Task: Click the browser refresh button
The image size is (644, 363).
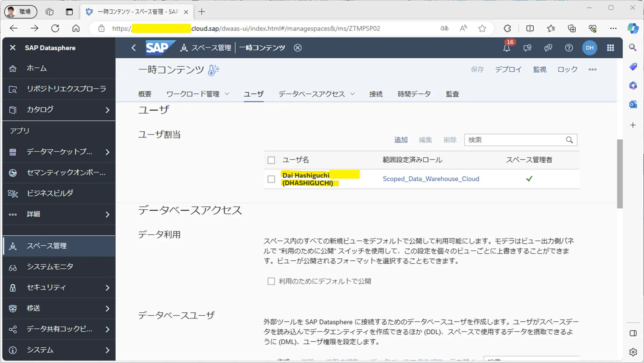Action: pyautogui.click(x=55, y=28)
